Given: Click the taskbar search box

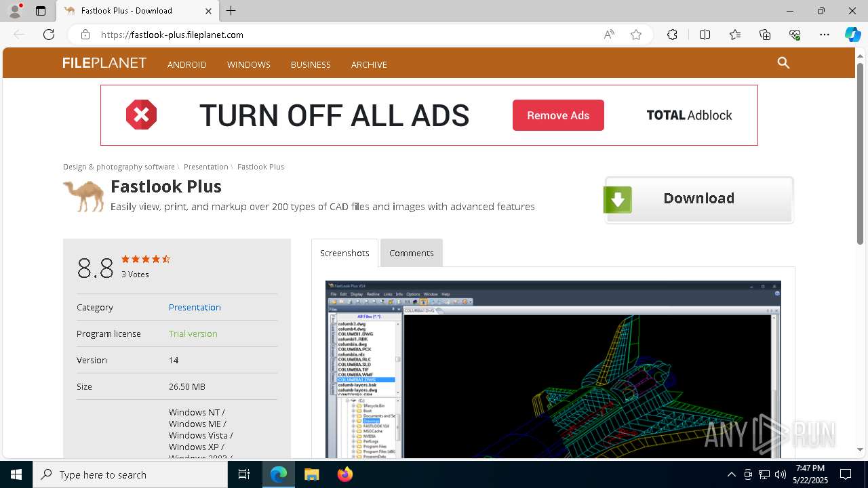Looking at the screenshot, I should [130, 474].
